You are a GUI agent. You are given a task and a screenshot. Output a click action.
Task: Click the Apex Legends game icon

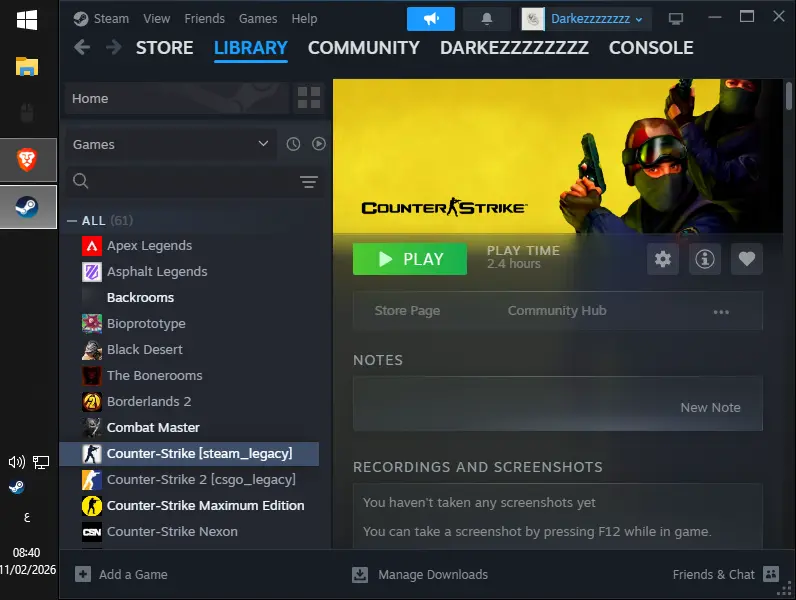tap(92, 246)
